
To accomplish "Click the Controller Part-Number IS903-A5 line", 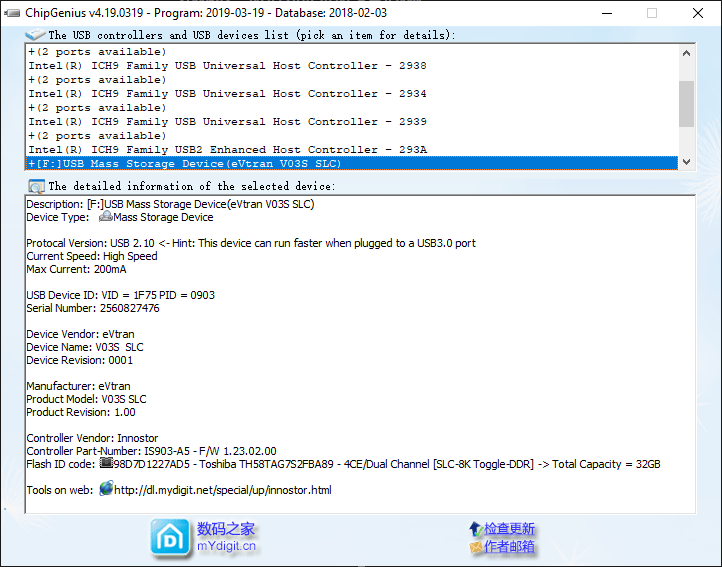I will (151, 451).
